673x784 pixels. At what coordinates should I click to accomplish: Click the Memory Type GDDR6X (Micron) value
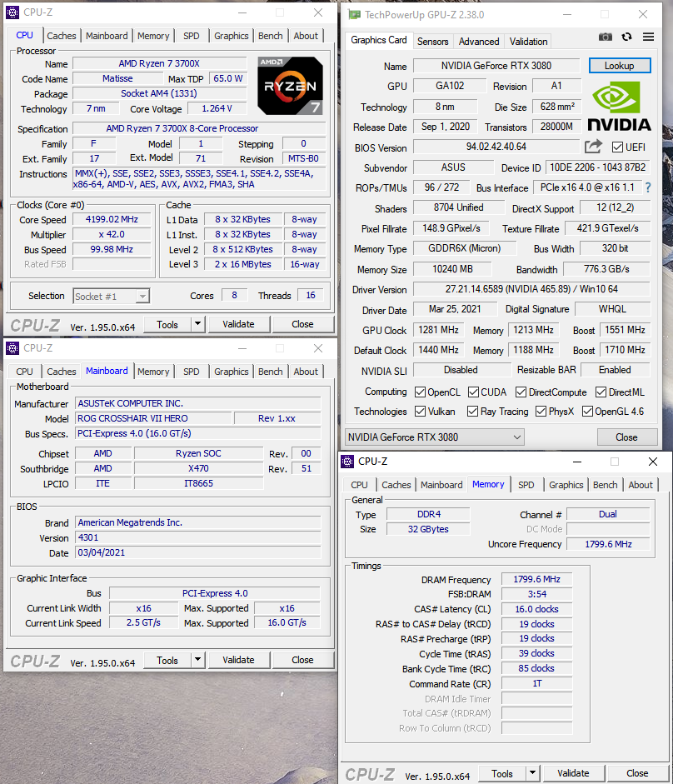coord(464,248)
